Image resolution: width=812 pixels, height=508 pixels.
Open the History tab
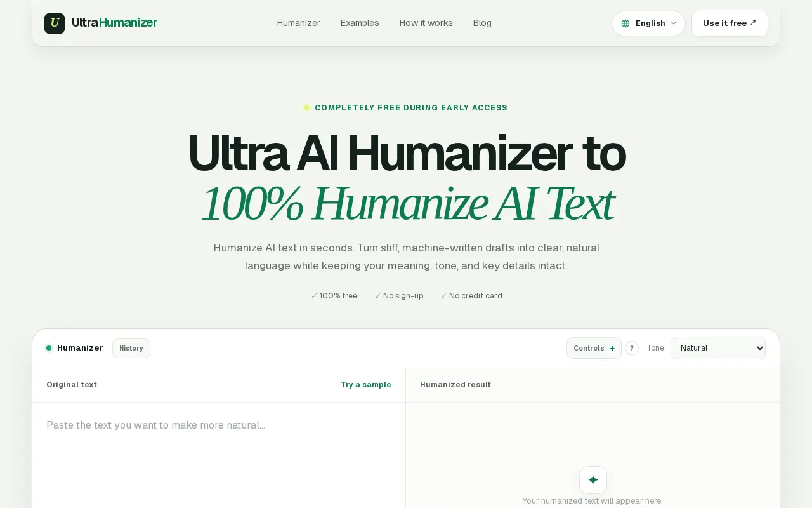[131, 348]
